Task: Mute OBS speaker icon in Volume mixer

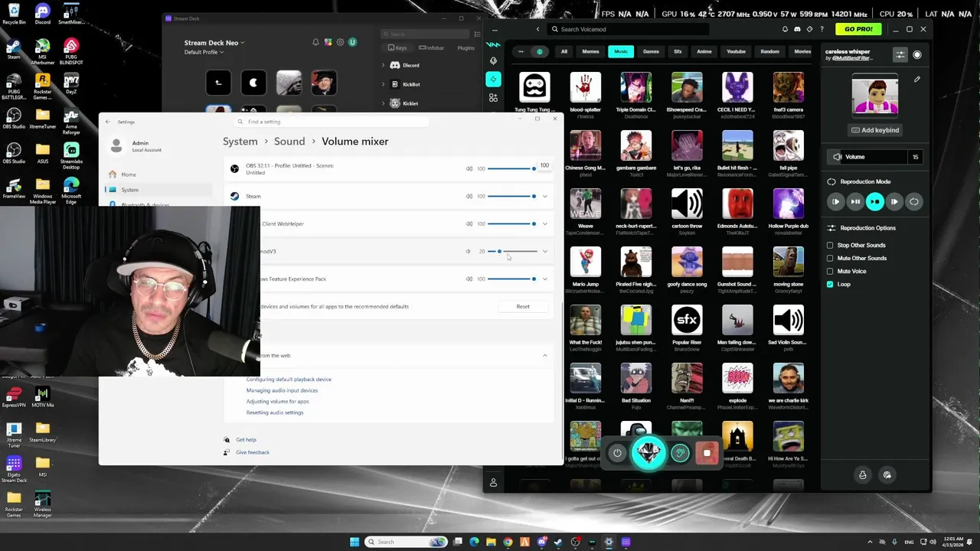Action: [x=469, y=168]
